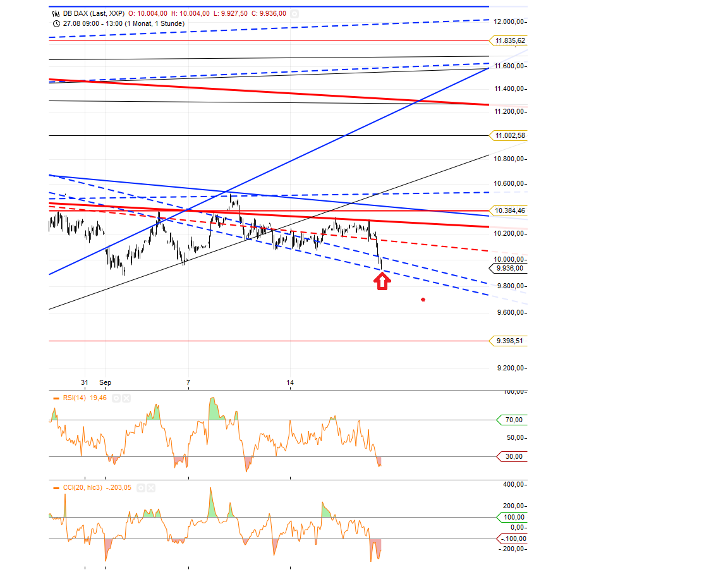728x572 pixels.
Task: Remove the CCI indicator via its X icon
Action: pyautogui.click(x=150, y=487)
